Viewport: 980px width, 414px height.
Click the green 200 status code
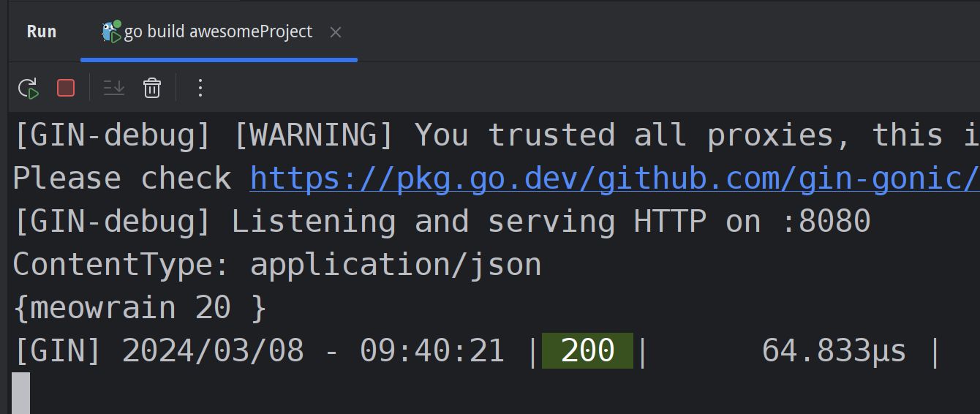(587, 351)
